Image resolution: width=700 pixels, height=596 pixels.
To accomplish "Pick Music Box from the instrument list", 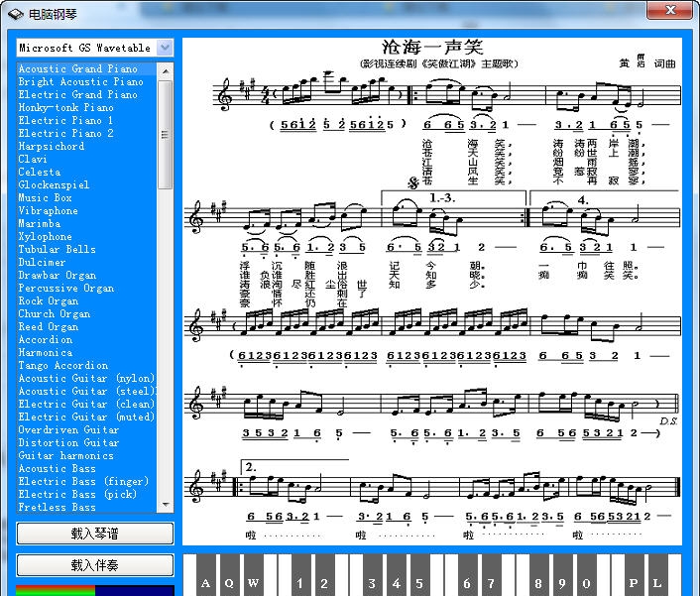I will [x=45, y=198].
